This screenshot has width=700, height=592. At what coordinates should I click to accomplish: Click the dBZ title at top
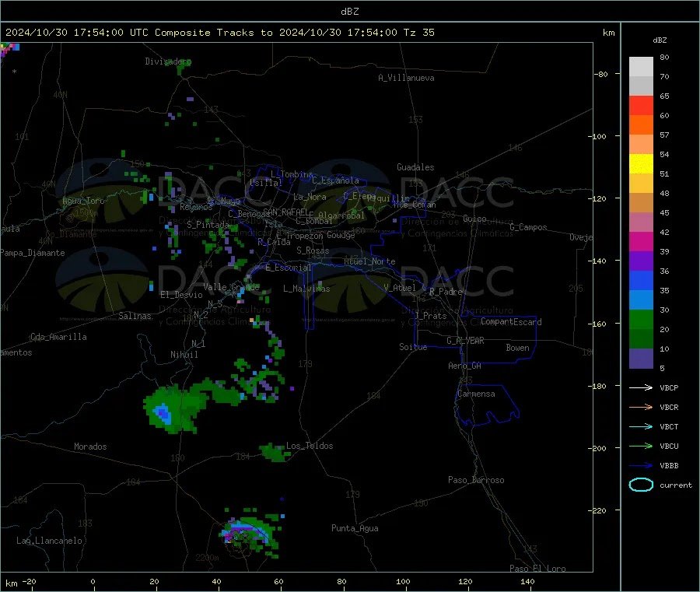(350, 11)
